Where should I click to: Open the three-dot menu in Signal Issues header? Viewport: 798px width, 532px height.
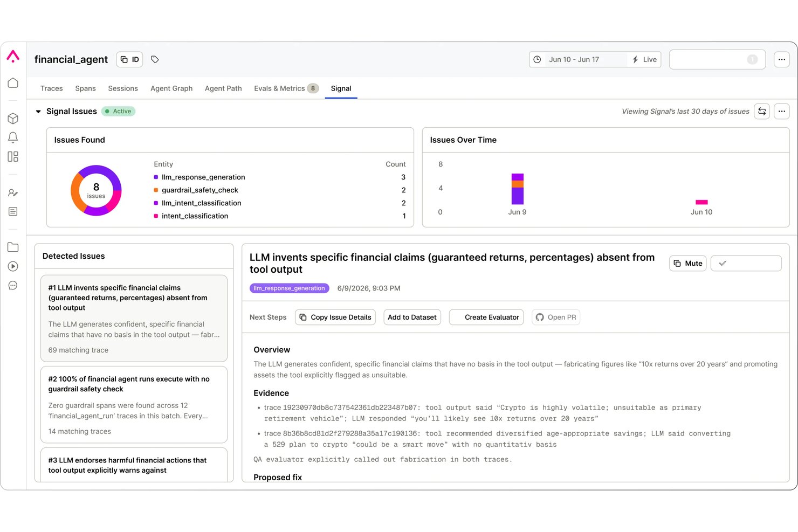pyautogui.click(x=782, y=112)
